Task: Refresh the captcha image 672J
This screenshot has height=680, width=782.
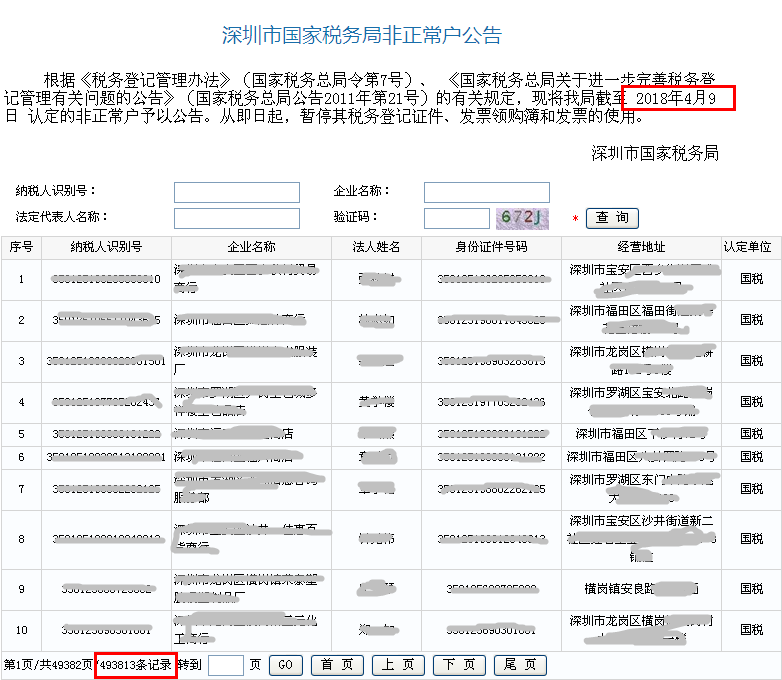Action: 522,219
